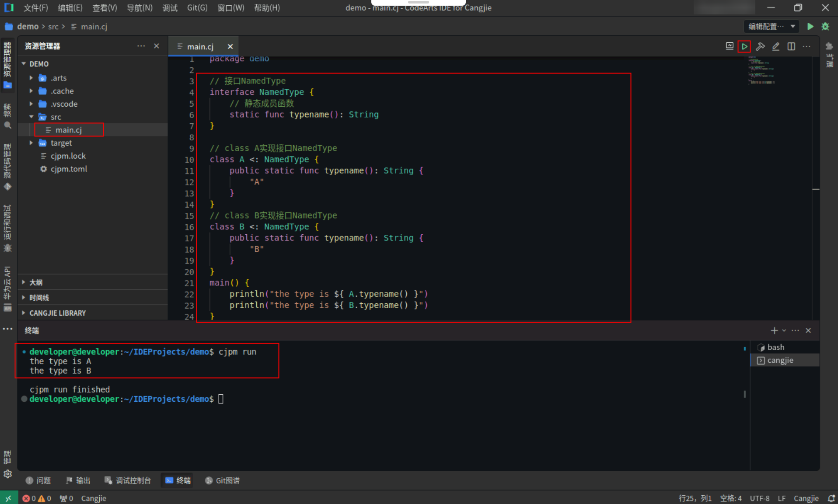
Task: Open the 运行和调试 run and debug view
Action: 7,228
